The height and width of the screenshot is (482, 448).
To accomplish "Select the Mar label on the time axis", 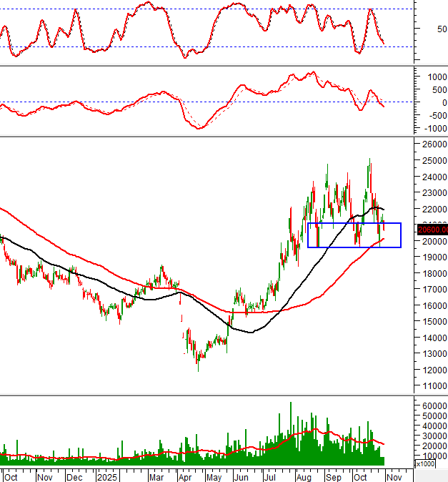I will (x=156, y=476).
